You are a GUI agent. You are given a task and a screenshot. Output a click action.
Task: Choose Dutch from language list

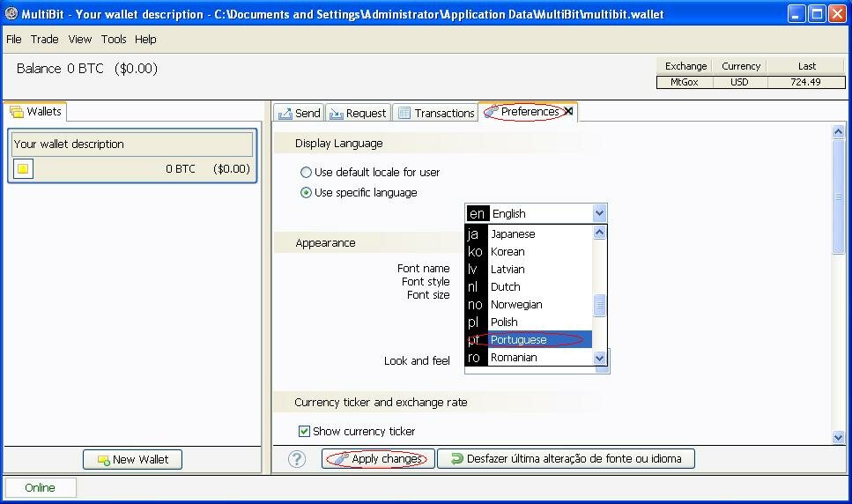tap(529, 286)
